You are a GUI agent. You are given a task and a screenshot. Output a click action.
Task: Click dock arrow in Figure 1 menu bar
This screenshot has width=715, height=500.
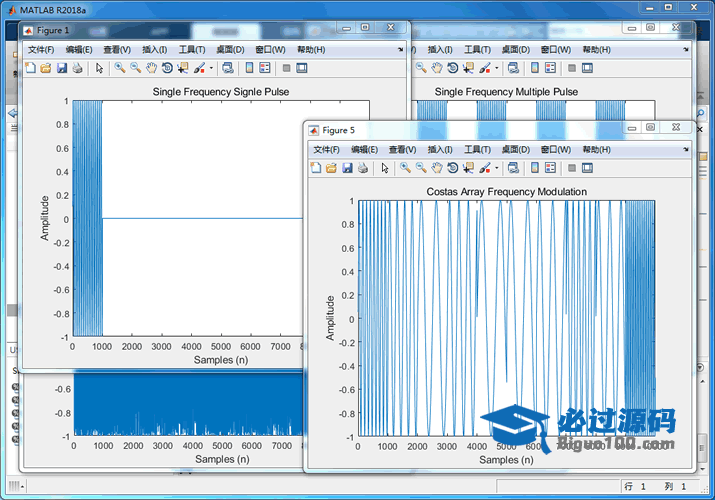point(400,49)
